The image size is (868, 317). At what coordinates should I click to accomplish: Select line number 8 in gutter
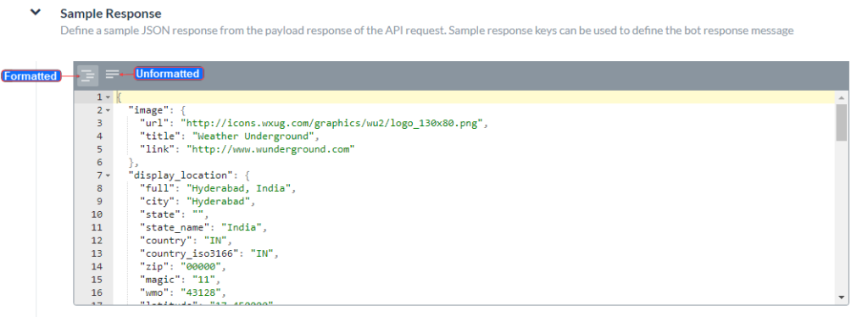[x=99, y=189]
